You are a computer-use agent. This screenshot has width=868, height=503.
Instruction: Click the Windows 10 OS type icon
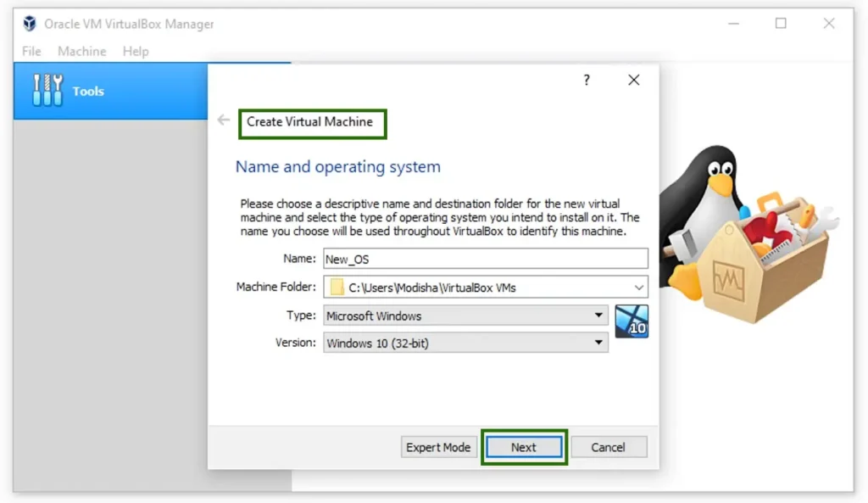(x=632, y=321)
